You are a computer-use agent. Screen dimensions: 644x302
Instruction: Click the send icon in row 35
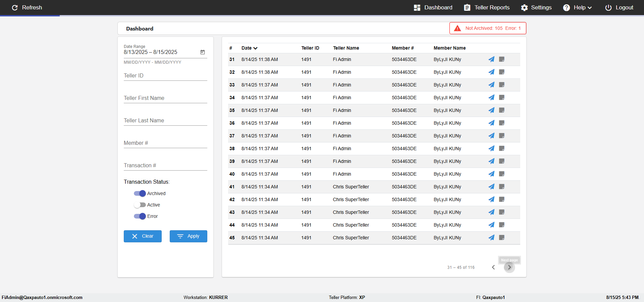(x=491, y=110)
